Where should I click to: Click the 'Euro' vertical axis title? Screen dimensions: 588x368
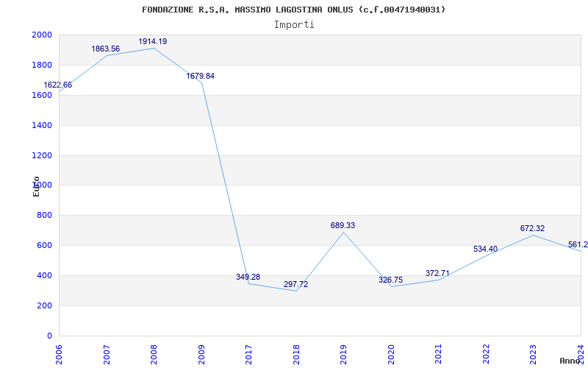pyautogui.click(x=36, y=186)
